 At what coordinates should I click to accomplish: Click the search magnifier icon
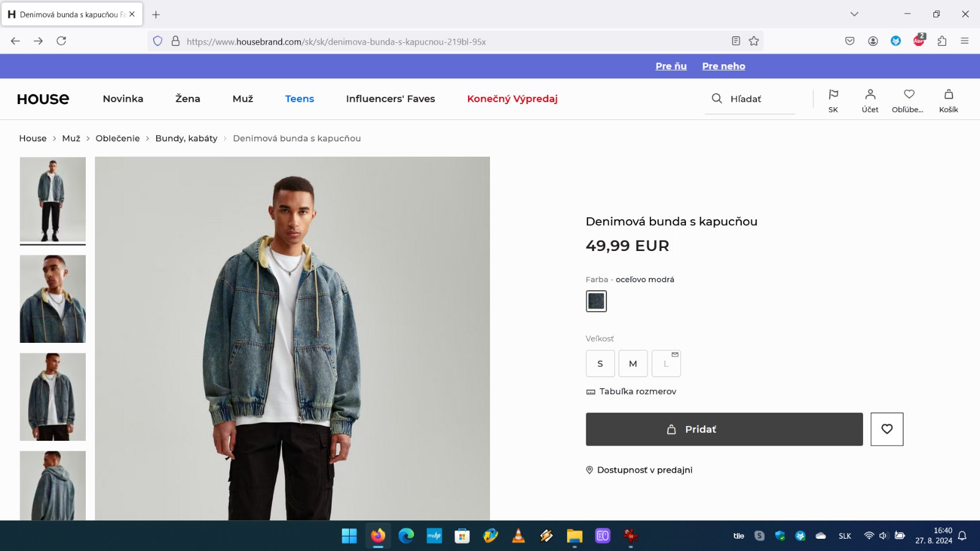tap(717, 99)
